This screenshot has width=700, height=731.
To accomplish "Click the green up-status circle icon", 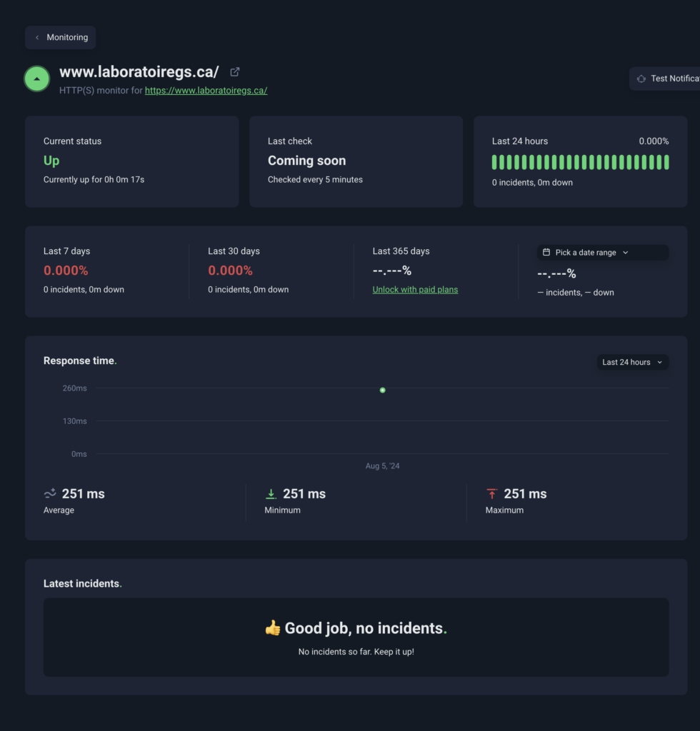I will 37,79.
